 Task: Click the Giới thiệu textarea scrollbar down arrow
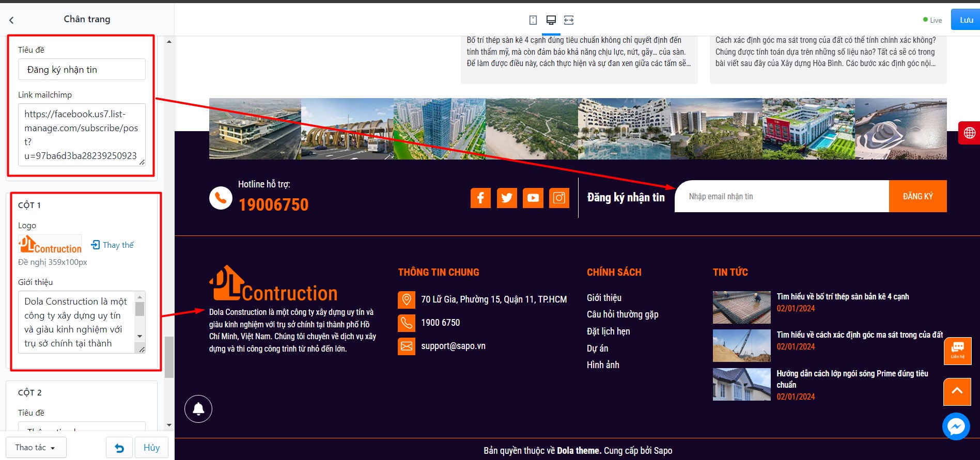tap(139, 337)
